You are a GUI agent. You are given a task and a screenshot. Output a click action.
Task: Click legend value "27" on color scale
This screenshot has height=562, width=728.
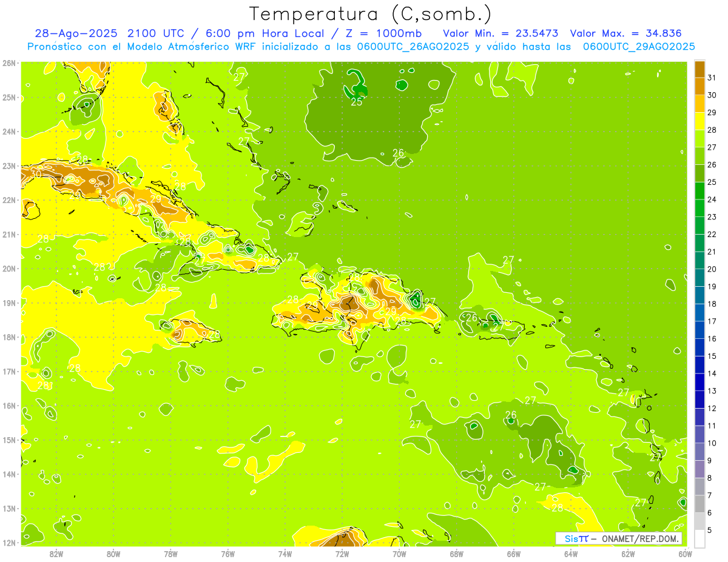coord(712,147)
